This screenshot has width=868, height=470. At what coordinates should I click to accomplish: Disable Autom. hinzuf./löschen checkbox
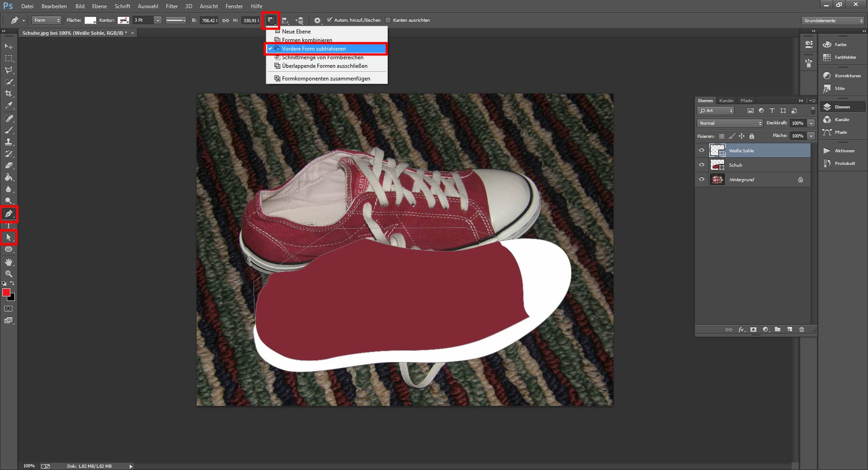(x=330, y=20)
